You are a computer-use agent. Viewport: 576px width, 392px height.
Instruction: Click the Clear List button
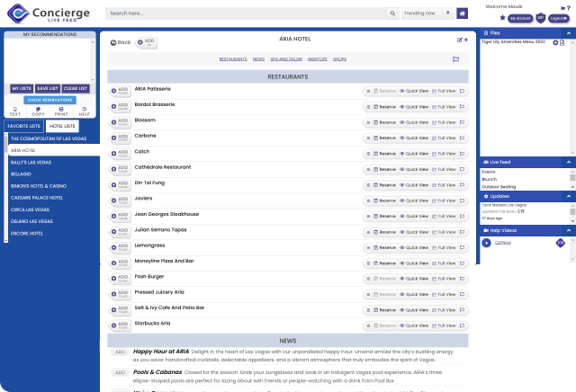tap(76, 88)
